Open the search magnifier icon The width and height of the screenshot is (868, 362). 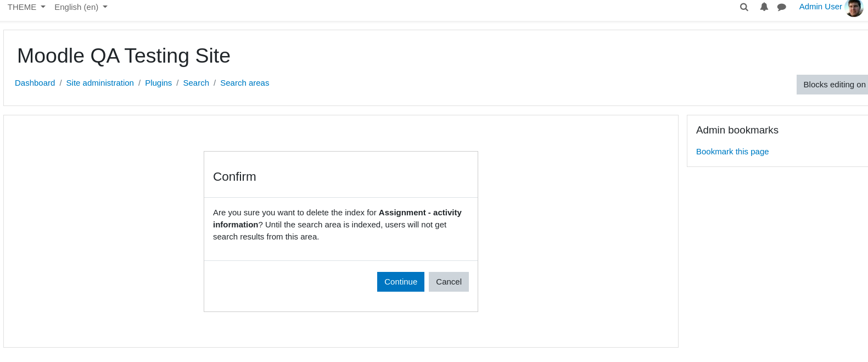744,7
